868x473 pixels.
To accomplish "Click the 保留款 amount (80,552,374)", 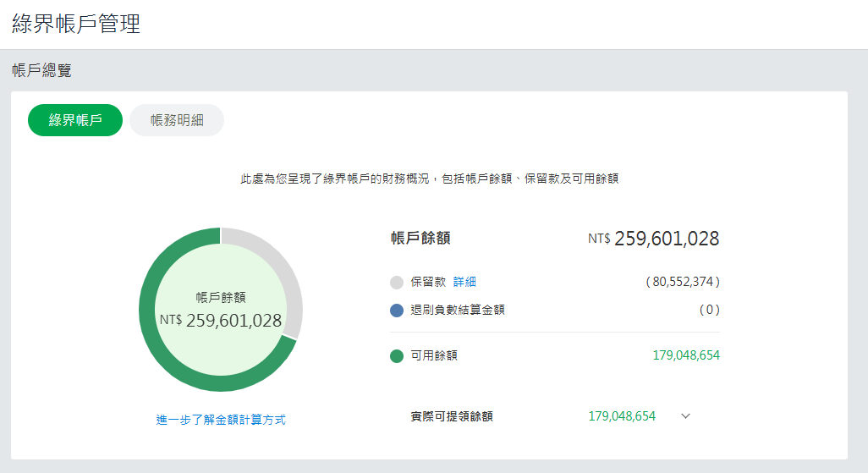I will click(683, 282).
